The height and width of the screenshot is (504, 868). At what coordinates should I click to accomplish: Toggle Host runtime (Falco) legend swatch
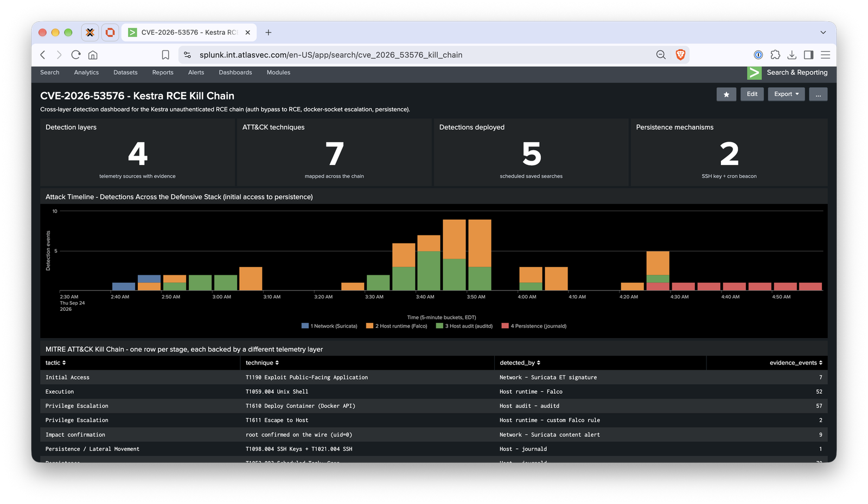coord(369,326)
